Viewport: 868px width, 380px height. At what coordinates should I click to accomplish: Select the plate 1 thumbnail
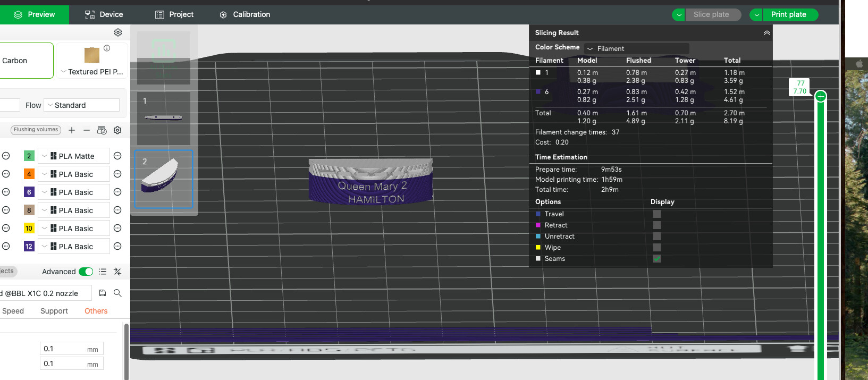(164, 119)
